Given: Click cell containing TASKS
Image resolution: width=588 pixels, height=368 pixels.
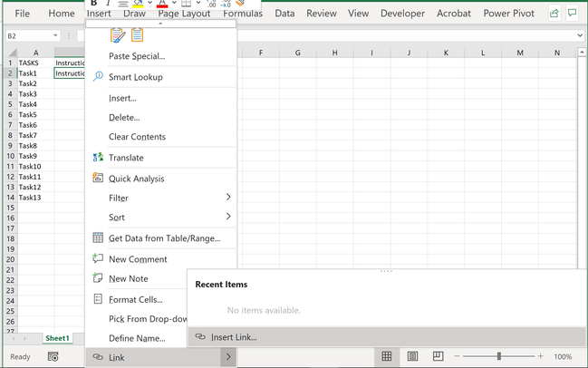Looking at the screenshot, I should (36, 63).
